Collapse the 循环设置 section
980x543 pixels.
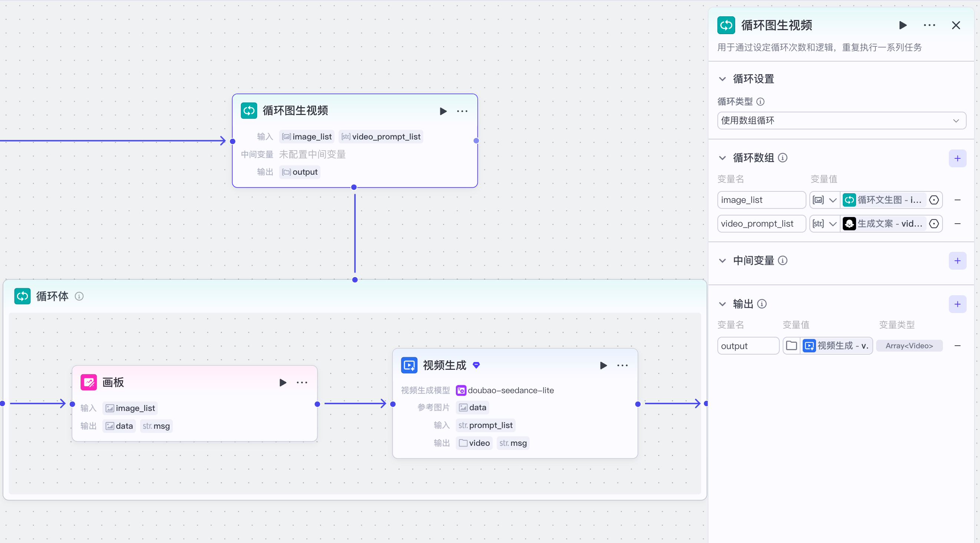click(723, 79)
